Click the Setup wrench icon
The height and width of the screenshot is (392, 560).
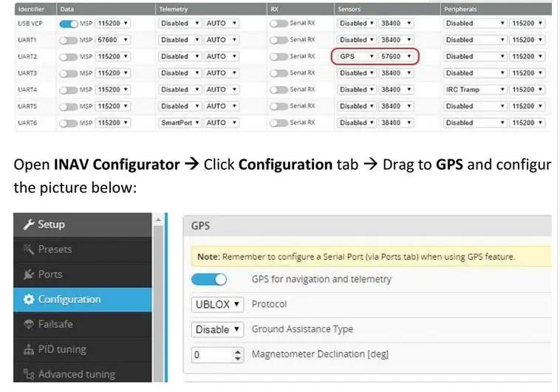[x=29, y=224]
